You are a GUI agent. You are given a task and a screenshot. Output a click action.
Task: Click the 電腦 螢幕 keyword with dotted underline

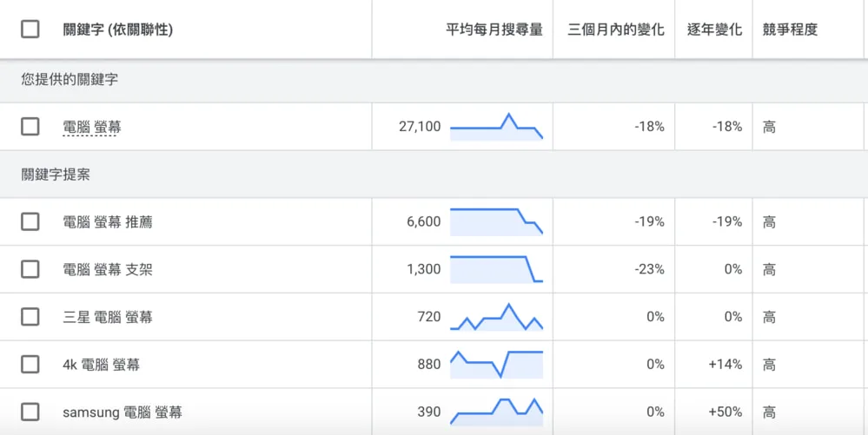point(92,128)
